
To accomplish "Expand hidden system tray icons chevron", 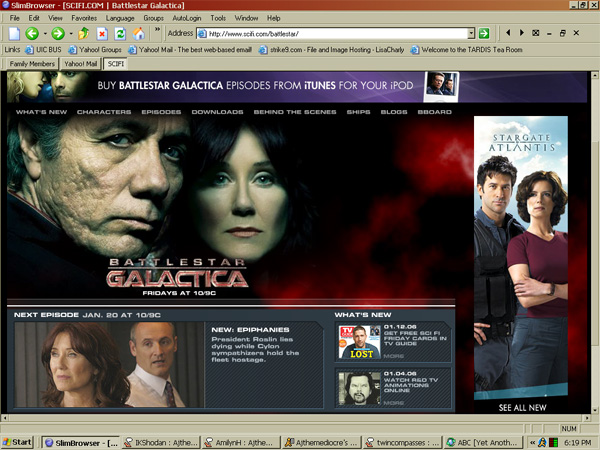I will tap(532, 443).
